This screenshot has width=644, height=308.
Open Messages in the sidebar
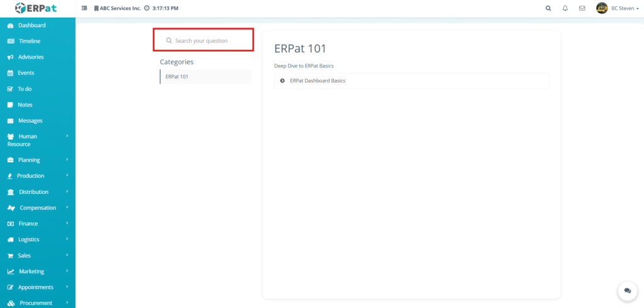(30, 120)
